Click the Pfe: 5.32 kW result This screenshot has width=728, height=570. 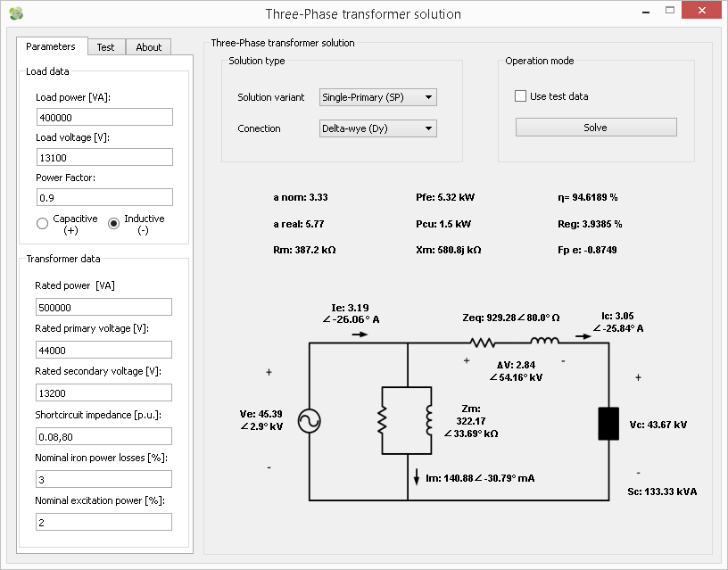click(x=445, y=197)
